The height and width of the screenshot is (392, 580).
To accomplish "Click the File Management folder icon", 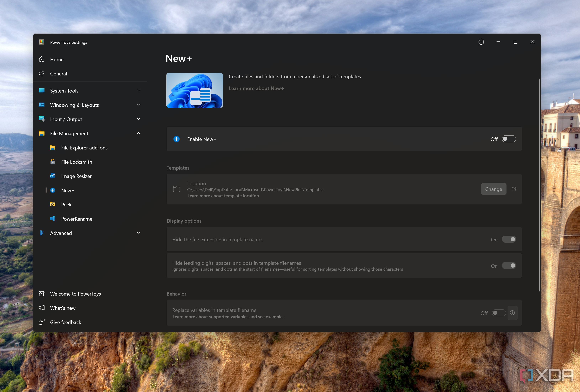I will coord(42,133).
